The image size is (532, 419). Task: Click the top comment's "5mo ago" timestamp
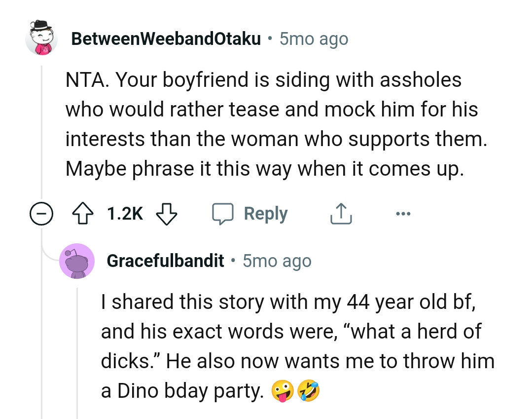click(x=314, y=38)
